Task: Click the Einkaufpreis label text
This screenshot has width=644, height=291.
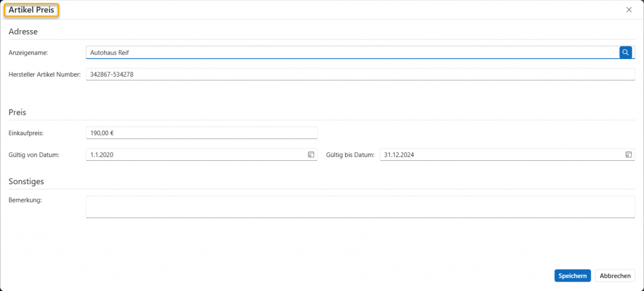Action: click(26, 133)
